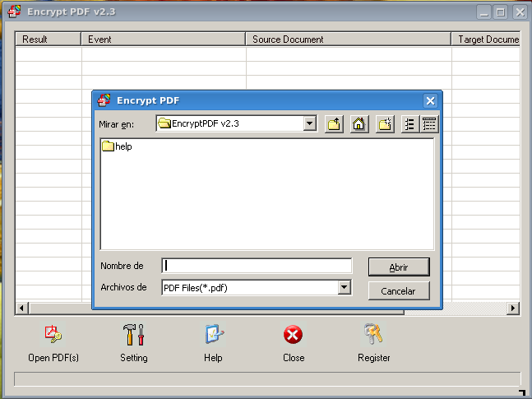Focus the Nombre de filename field
532x399 pixels.
point(257,266)
